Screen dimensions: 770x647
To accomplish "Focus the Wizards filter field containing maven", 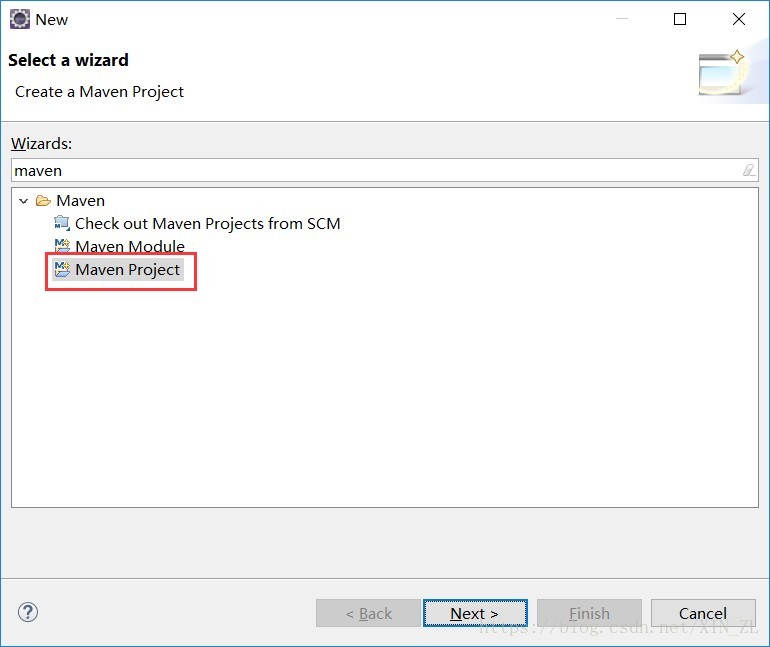I will point(385,170).
